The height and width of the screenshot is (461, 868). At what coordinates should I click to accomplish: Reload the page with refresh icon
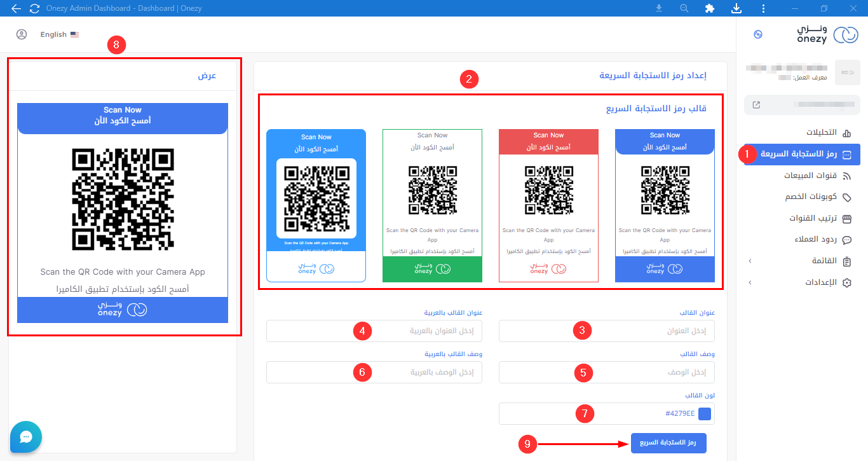[x=35, y=9]
